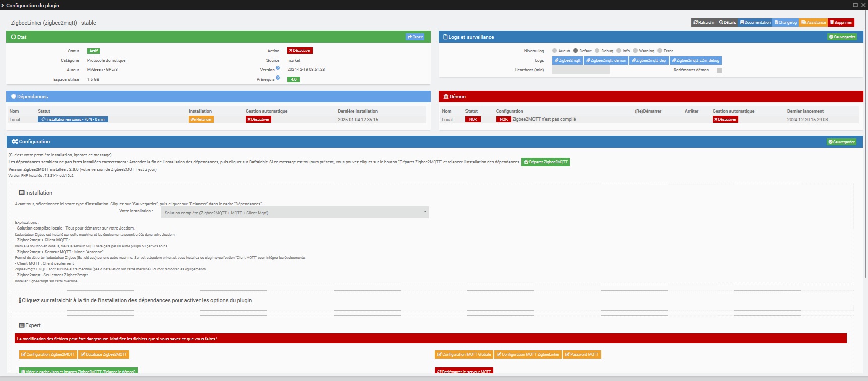
Task: Save the Logs et surveillance settings
Action: coord(842,37)
